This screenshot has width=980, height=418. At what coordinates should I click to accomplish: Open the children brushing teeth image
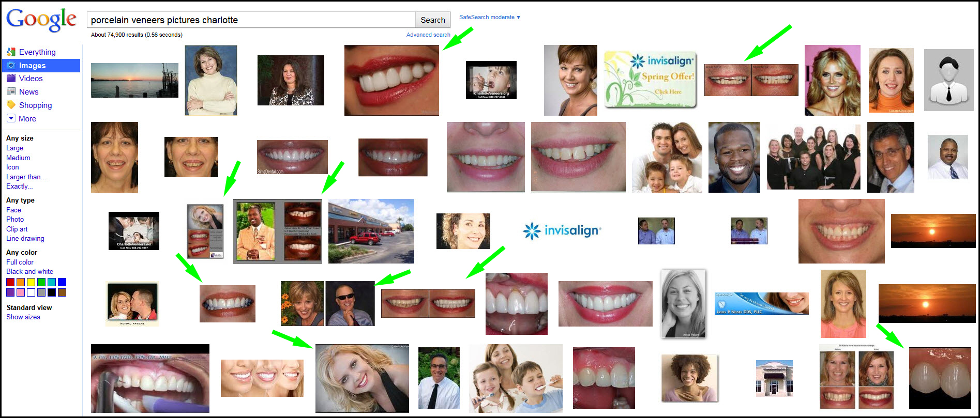pyautogui.click(x=516, y=378)
